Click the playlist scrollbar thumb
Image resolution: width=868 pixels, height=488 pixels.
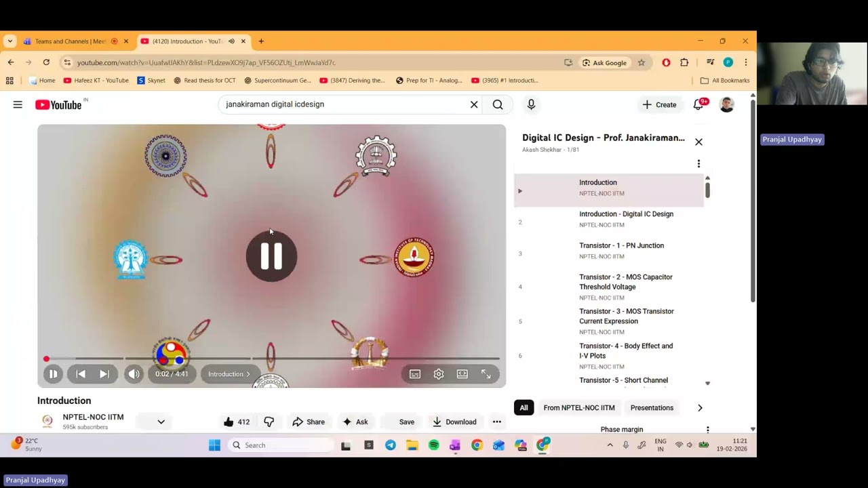tap(707, 189)
